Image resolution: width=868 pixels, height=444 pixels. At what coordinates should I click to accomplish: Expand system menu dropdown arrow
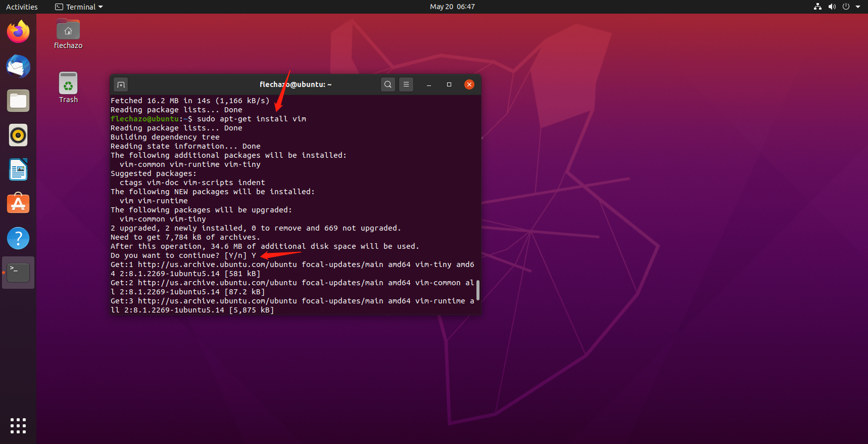(x=858, y=7)
